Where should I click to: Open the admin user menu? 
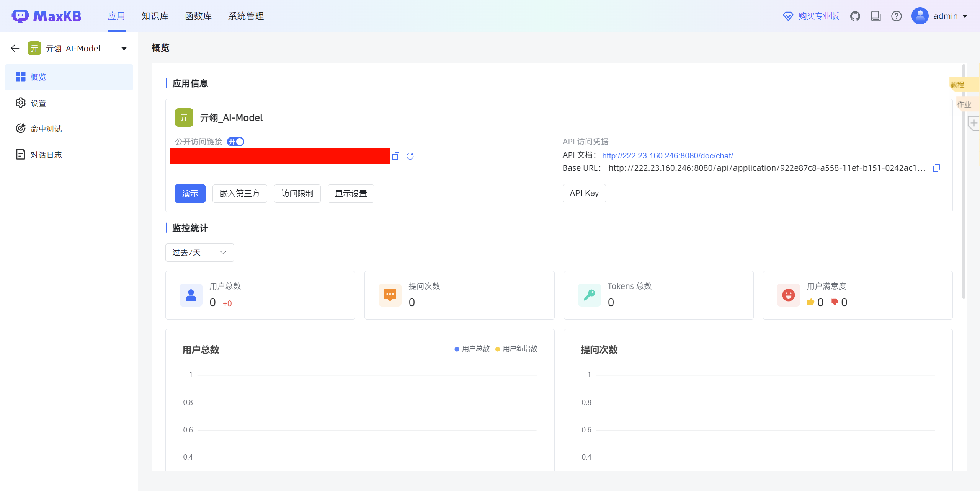pos(945,16)
